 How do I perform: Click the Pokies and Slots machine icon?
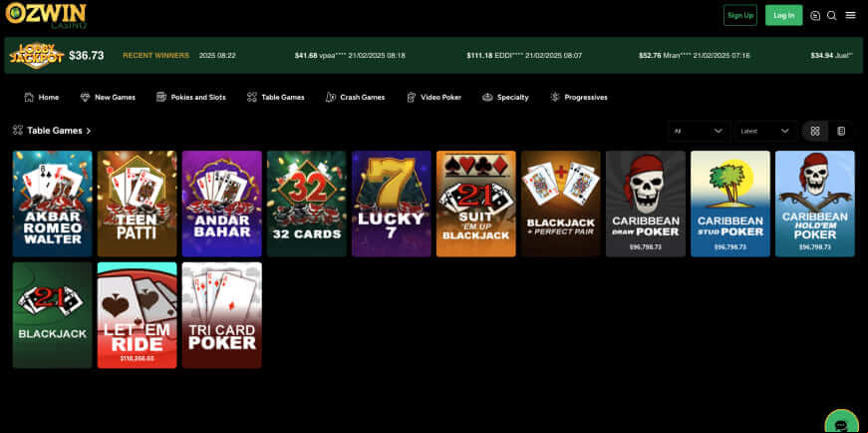click(x=161, y=97)
